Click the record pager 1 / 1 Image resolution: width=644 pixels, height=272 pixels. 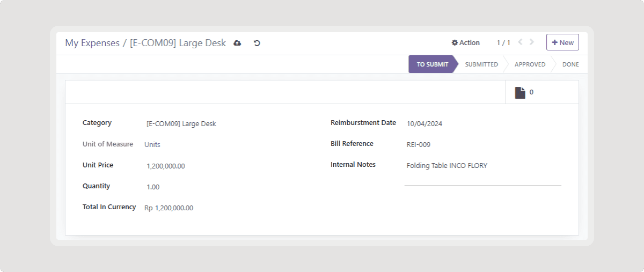[503, 43]
